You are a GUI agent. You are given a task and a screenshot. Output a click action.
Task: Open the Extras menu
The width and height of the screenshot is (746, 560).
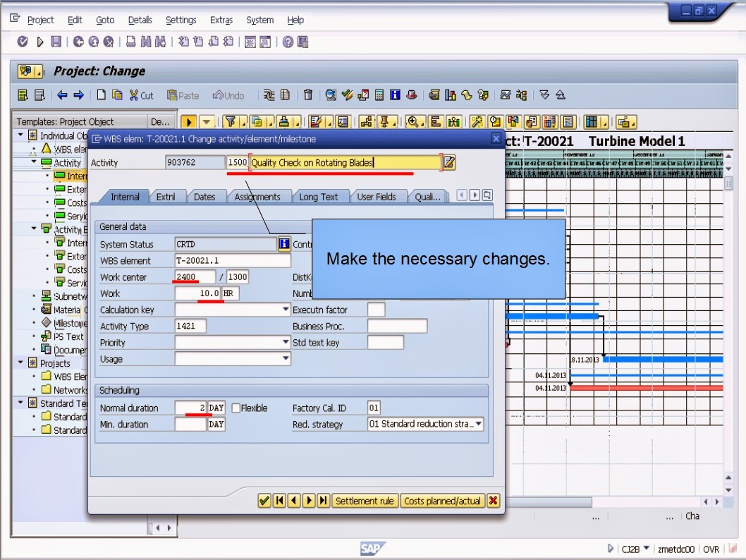pos(221,20)
